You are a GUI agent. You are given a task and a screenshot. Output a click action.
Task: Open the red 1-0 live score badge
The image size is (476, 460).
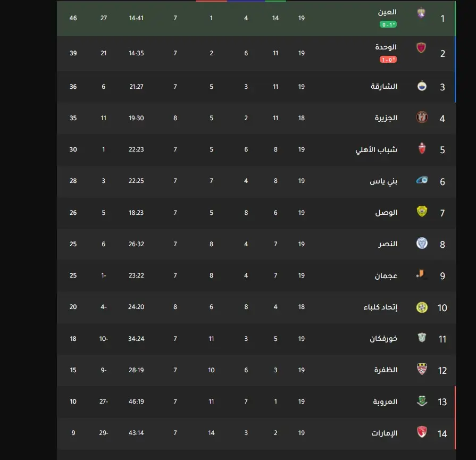coord(388,60)
